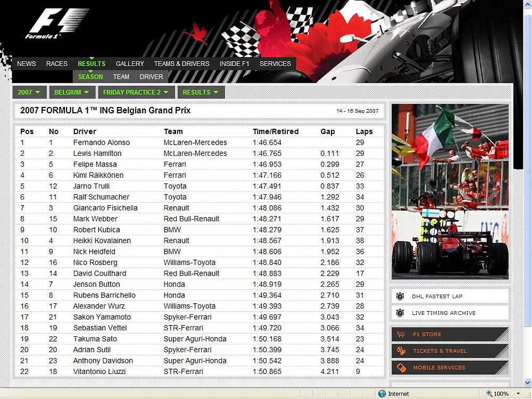This screenshot has width=532, height=399.
Task: Click the Tickets & Travel icon
Action: coord(401,351)
